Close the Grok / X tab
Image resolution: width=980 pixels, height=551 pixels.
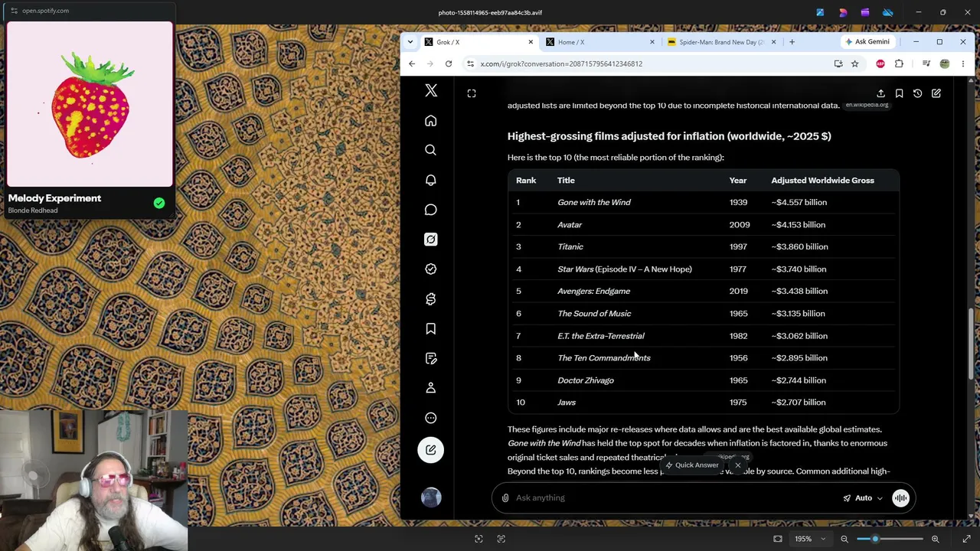[531, 42]
